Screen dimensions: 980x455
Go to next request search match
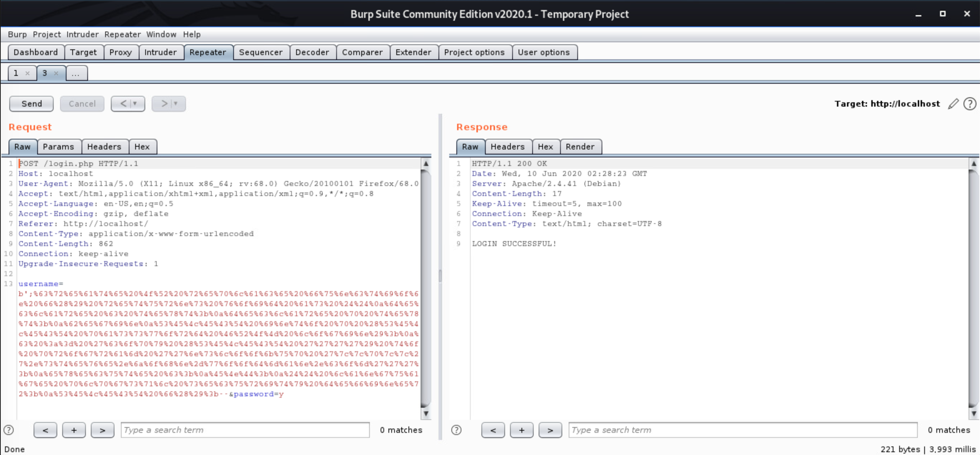[x=102, y=430]
